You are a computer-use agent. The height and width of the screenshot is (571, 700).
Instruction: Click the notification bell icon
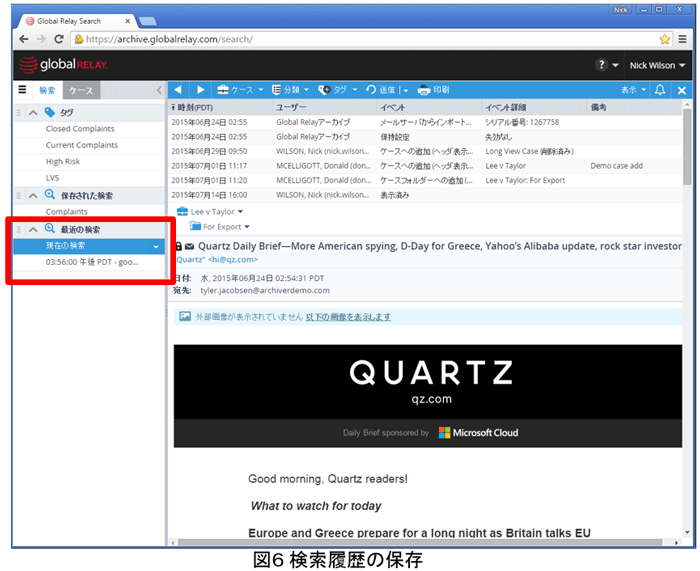point(660,90)
